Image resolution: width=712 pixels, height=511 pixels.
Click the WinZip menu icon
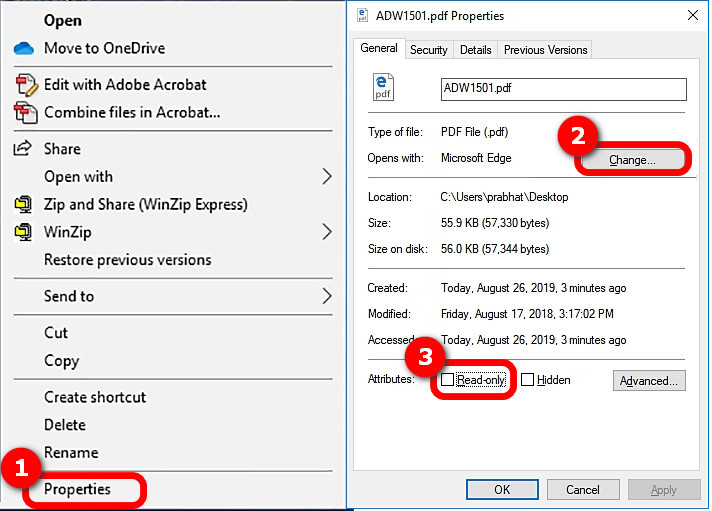(23, 232)
